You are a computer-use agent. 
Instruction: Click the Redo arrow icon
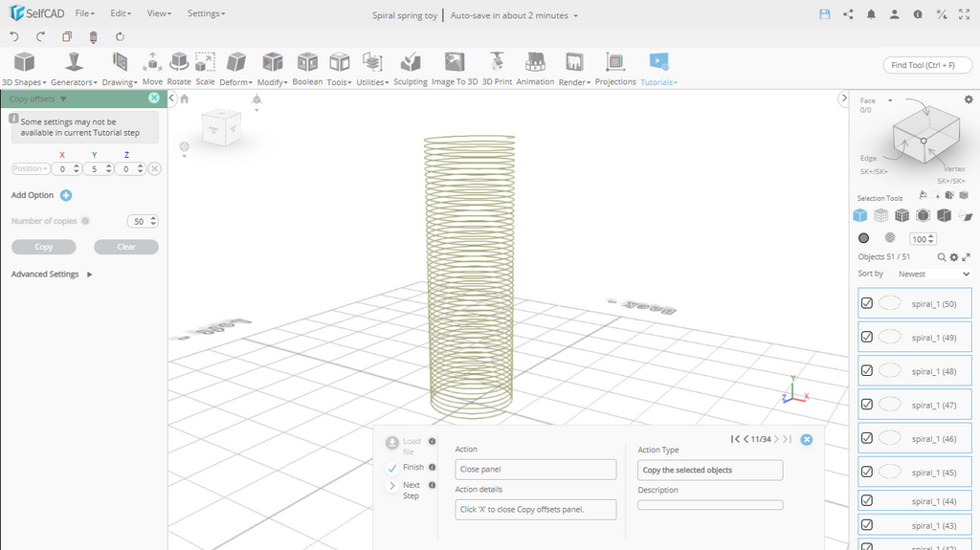[x=40, y=37]
